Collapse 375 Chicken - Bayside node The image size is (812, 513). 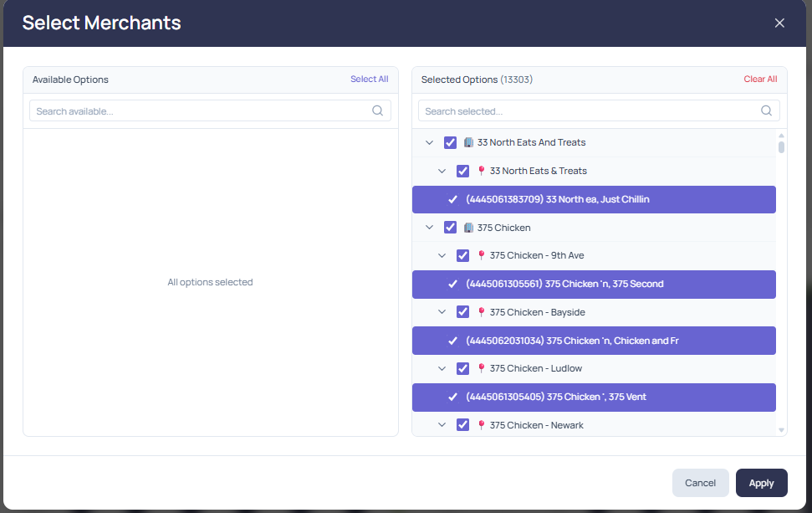click(442, 312)
